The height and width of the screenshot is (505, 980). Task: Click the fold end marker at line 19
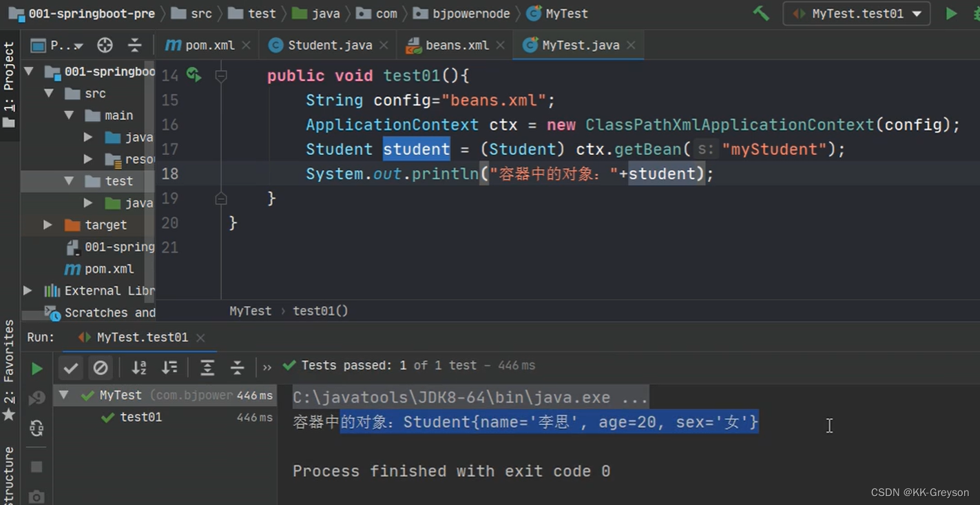(x=221, y=198)
